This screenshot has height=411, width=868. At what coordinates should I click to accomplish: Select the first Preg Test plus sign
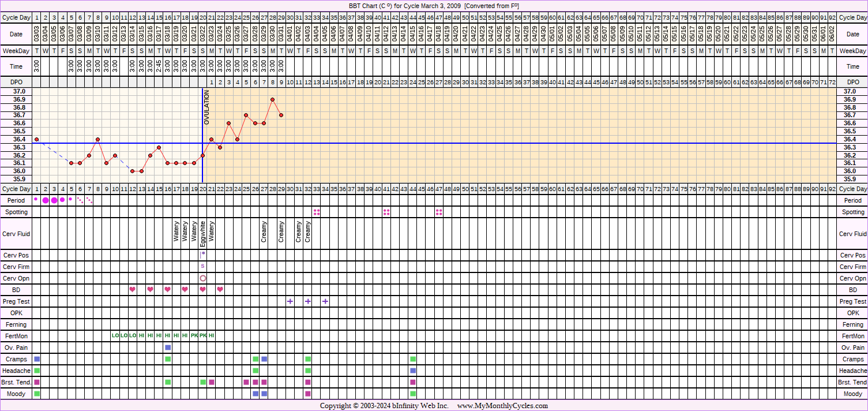tap(290, 301)
